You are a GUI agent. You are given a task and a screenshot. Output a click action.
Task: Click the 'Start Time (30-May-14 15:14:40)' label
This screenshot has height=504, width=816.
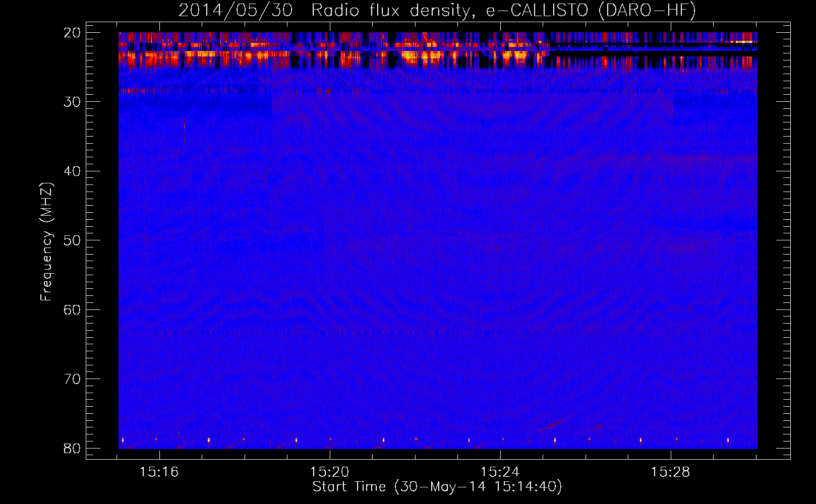tap(437, 487)
